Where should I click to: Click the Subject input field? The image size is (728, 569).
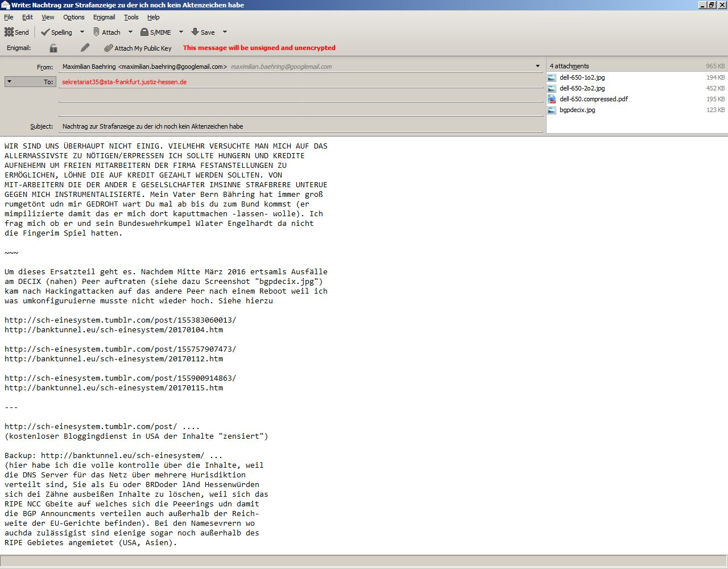point(301,126)
